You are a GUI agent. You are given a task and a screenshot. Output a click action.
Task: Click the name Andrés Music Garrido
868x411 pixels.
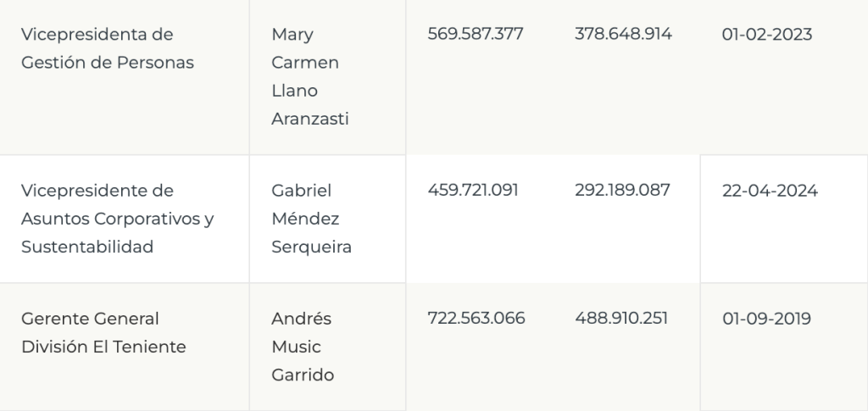(x=303, y=347)
